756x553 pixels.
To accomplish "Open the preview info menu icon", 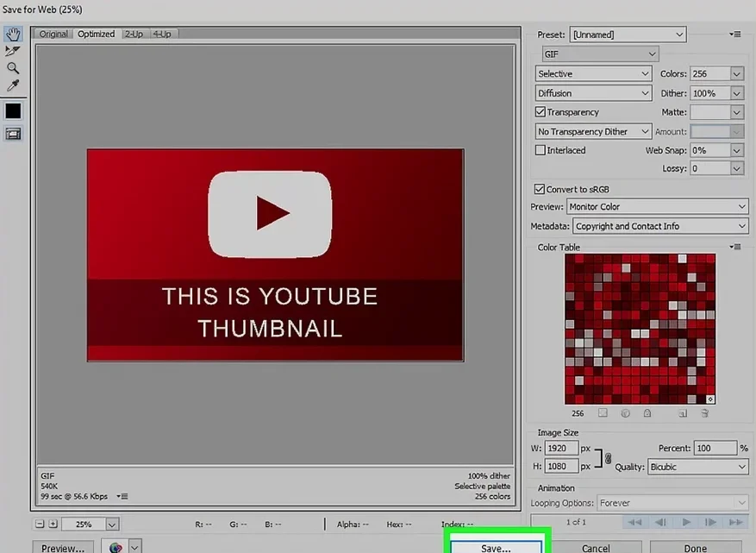I will point(122,496).
